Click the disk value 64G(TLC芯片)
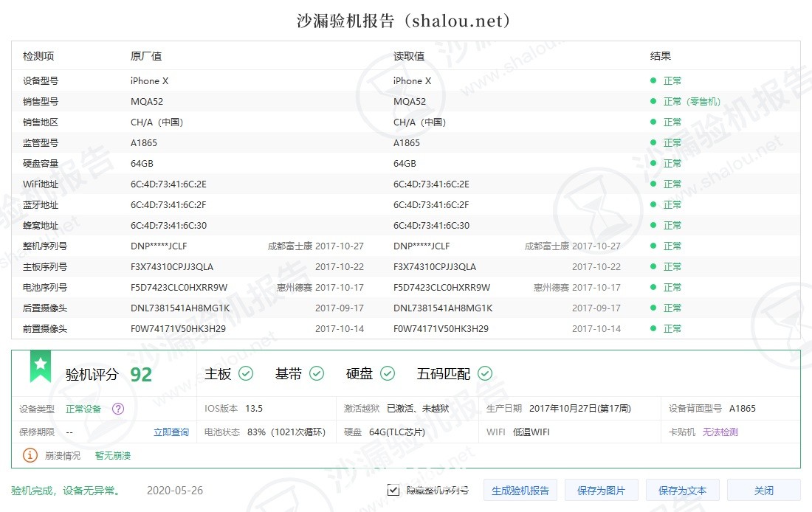Image resolution: width=812 pixels, height=512 pixels. (x=396, y=432)
